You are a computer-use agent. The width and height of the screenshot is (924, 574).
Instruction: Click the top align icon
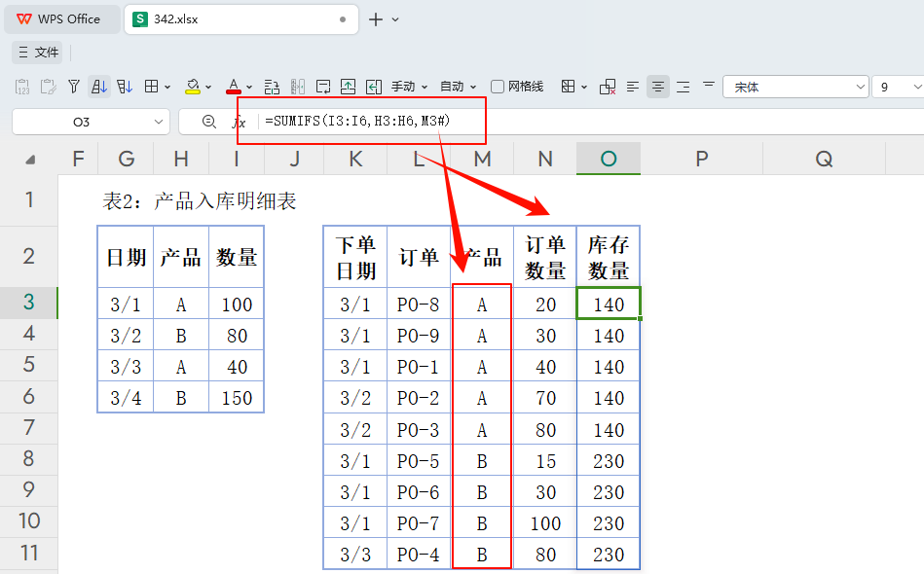coord(709,86)
